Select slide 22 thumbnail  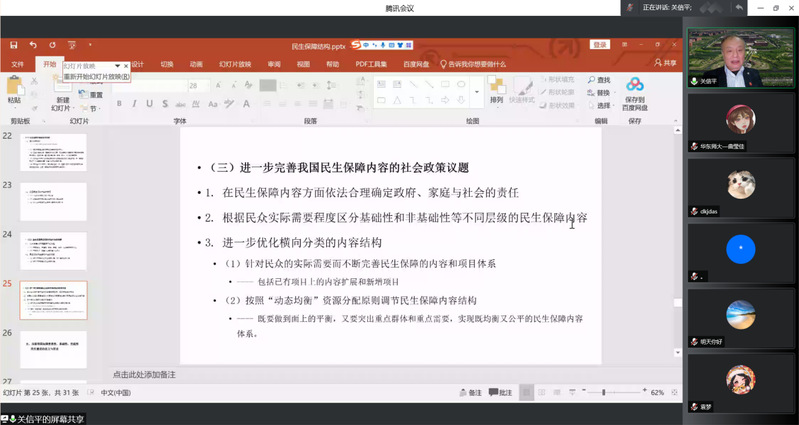pos(54,152)
